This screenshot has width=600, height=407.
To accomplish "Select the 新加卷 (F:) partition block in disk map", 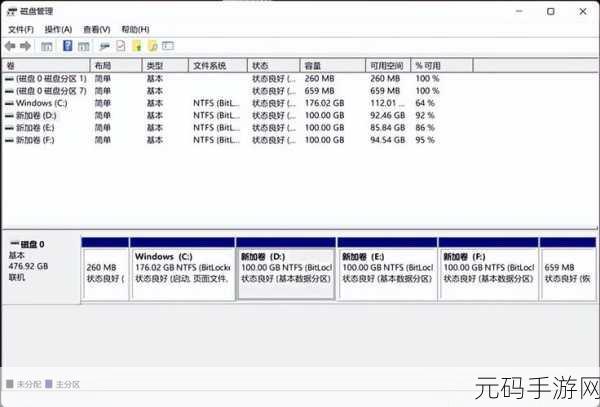I will click(x=488, y=269).
